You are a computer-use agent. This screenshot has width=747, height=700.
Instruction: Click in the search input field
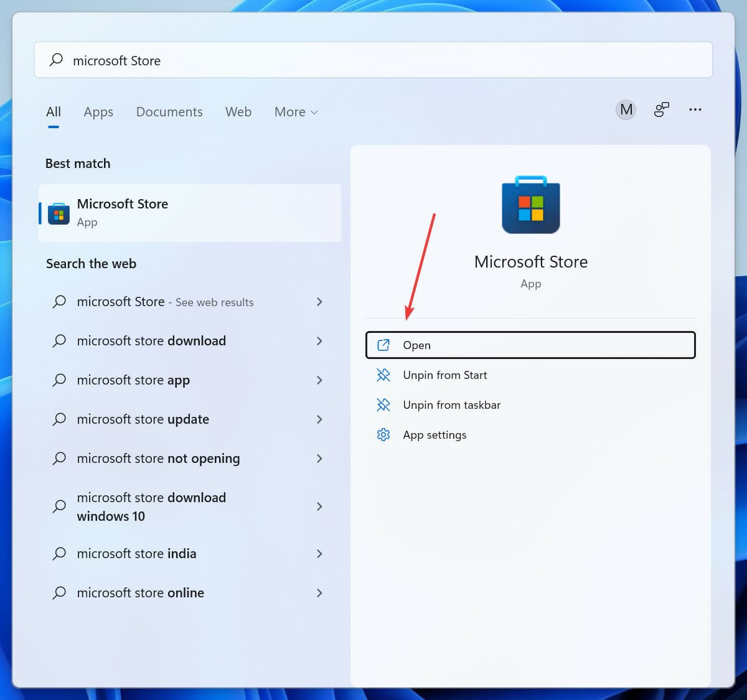[x=374, y=60]
